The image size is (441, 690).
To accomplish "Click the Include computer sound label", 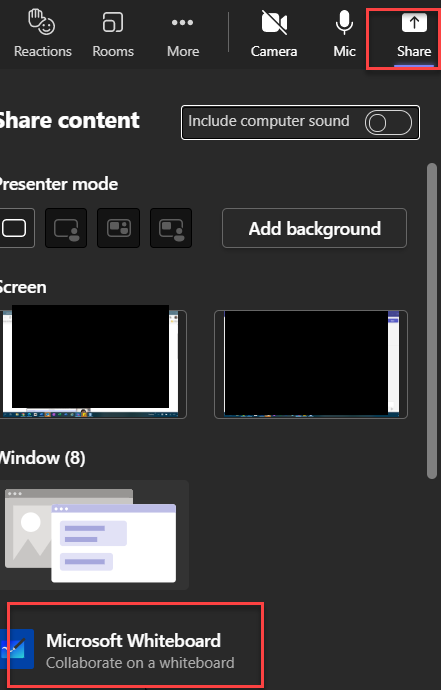I will pos(268,121).
